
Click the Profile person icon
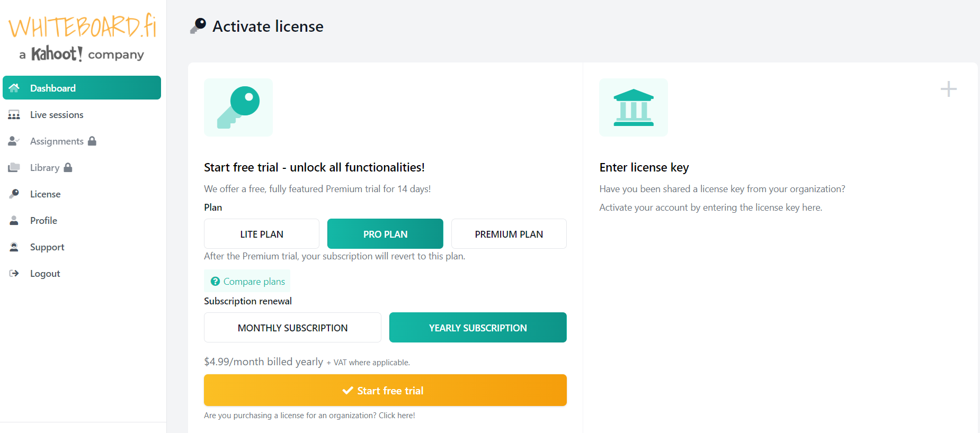[x=14, y=220]
